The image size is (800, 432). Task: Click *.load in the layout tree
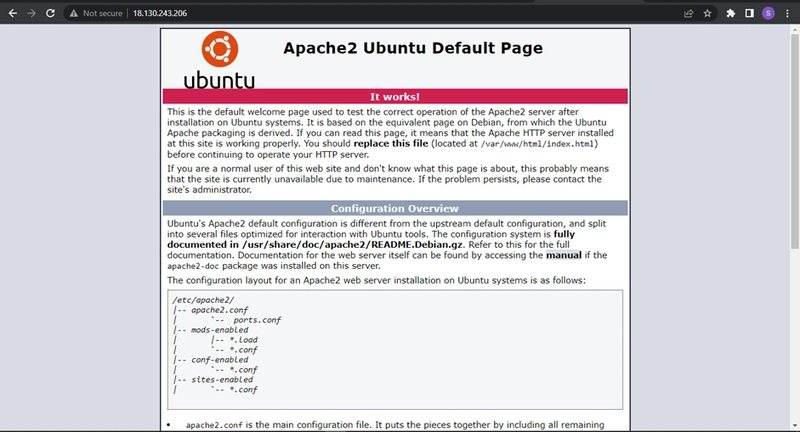click(x=243, y=340)
